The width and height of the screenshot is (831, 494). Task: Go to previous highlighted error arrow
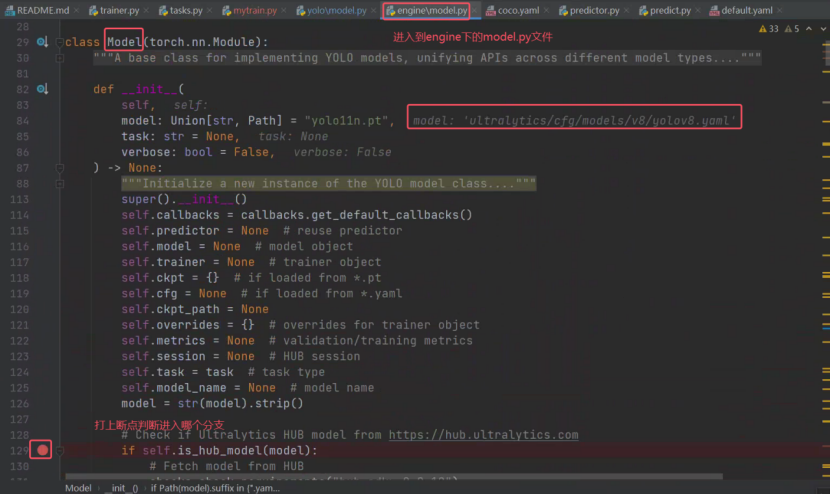(809, 29)
